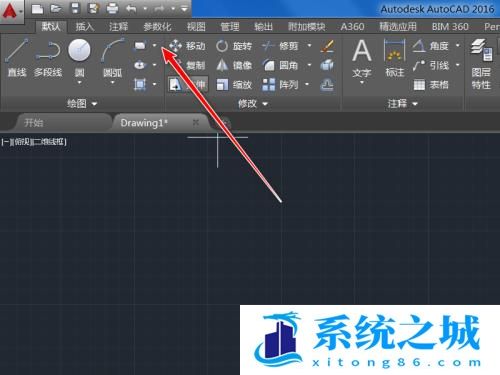Viewport: 500px width, 375px height.
Task: Click the 修剪 trim tool
Action: click(279, 46)
